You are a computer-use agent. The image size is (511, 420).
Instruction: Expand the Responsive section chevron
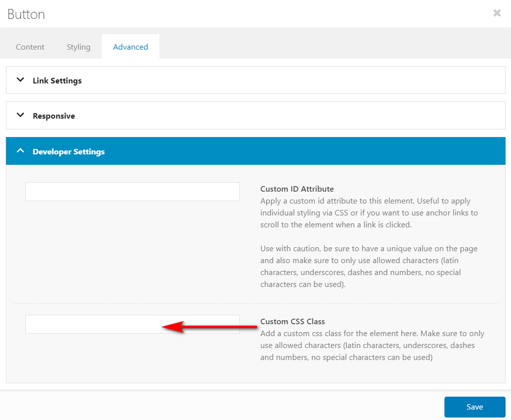pos(20,115)
